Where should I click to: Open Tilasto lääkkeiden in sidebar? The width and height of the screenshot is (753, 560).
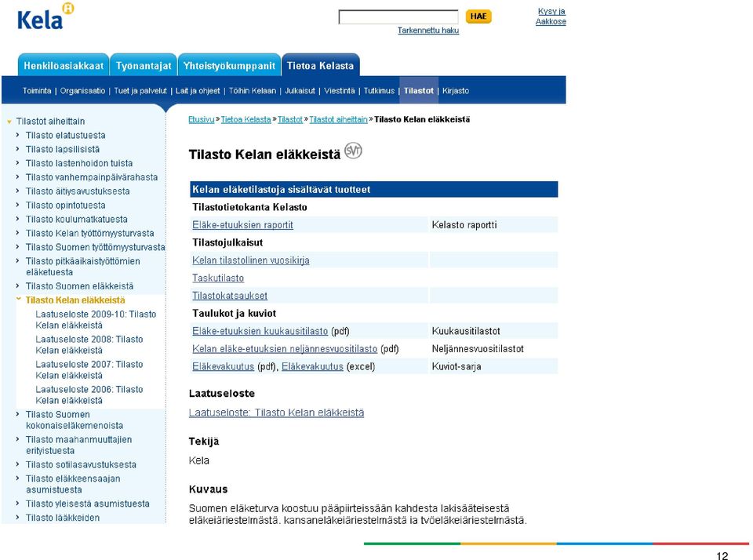click(x=63, y=518)
